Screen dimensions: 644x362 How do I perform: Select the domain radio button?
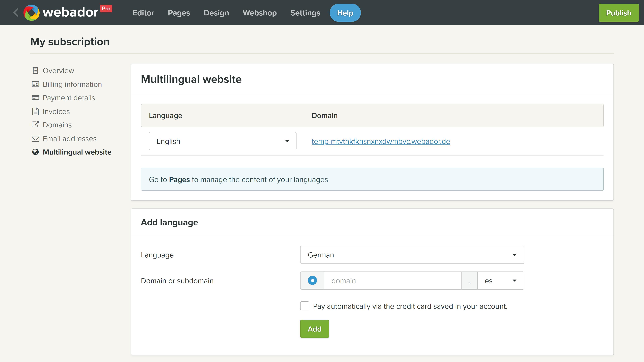[x=312, y=281]
